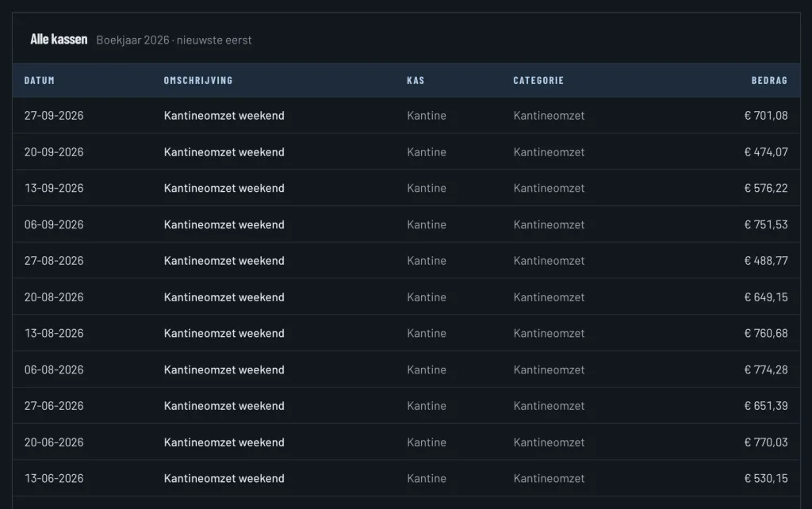Click the amount € 530,15
This screenshot has width=812, height=509.
tap(766, 478)
